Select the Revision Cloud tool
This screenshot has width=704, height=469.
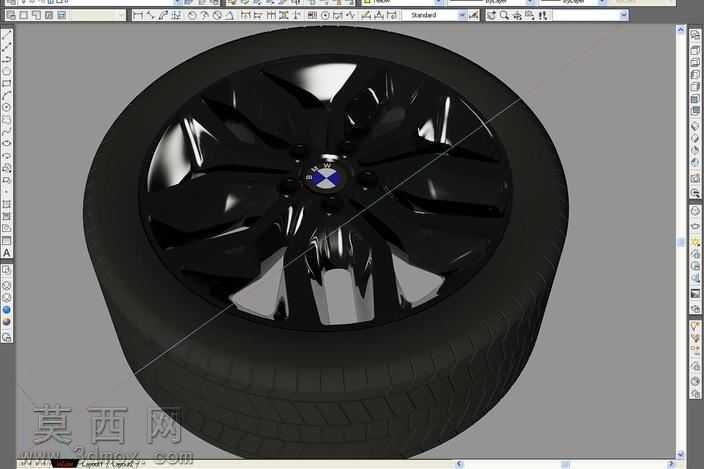tap(6, 119)
